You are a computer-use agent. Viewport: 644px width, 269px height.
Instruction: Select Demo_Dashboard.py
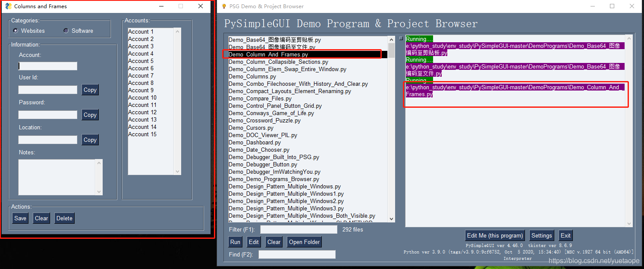pyautogui.click(x=308, y=142)
